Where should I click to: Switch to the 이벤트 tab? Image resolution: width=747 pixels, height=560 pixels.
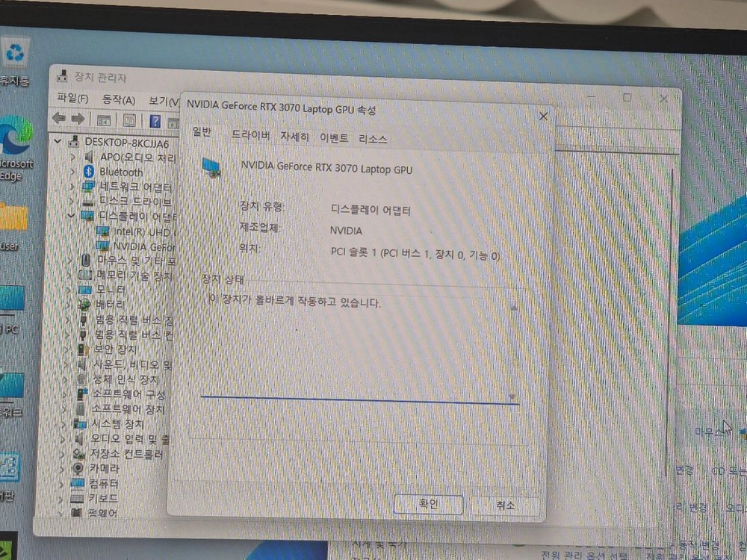pos(333,138)
